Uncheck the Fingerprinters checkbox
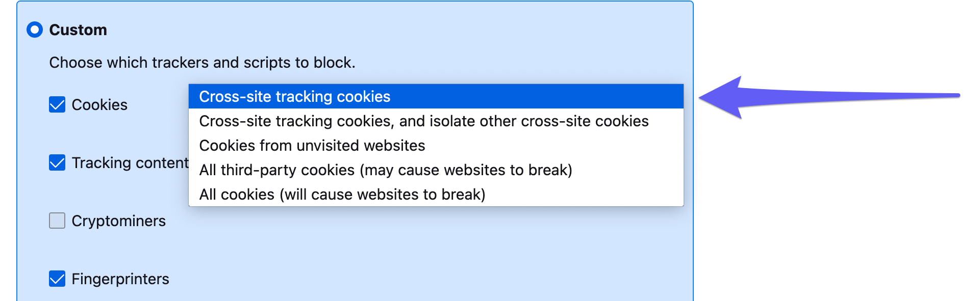Screen dimensions: 980x301 pyautogui.click(x=57, y=279)
